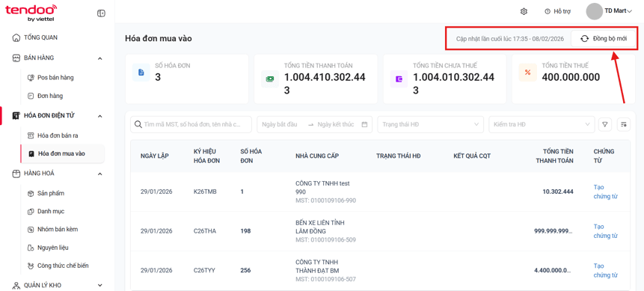This screenshot has width=644, height=291.
Task: Click the Hóa đơn bán ra icon
Action: pyautogui.click(x=31, y=135)
